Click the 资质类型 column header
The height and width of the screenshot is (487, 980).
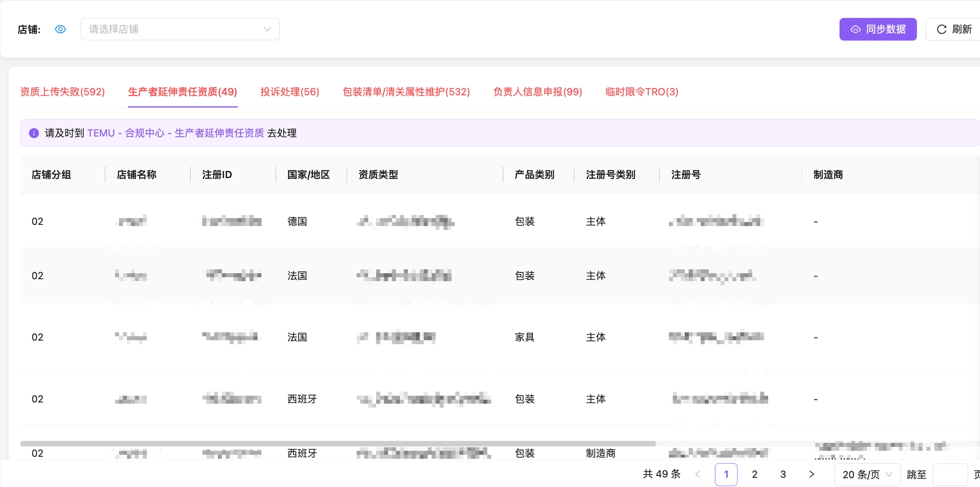tap(378, 175)
